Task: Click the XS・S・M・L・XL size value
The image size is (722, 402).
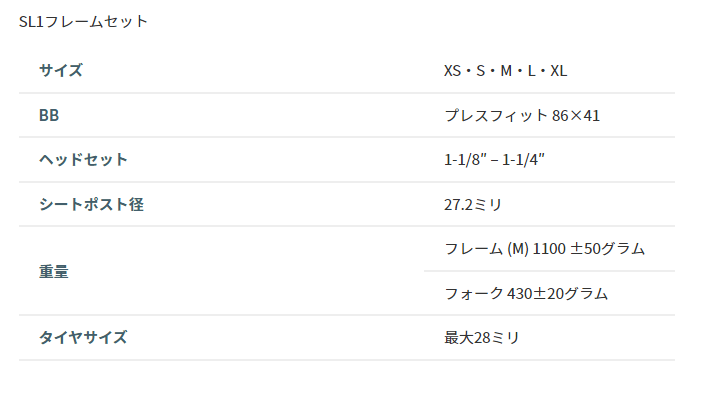Action: [x=505, y=71]
